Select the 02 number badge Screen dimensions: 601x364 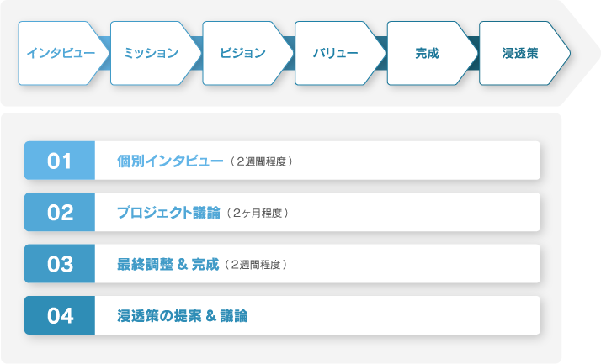click(x=60, y=213)
